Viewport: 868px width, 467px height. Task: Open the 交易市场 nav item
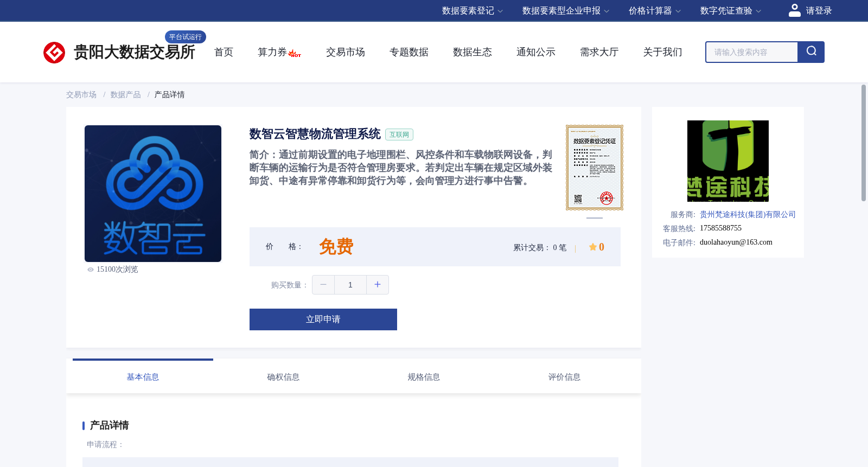pyautogui.click(x=346, y=52)
